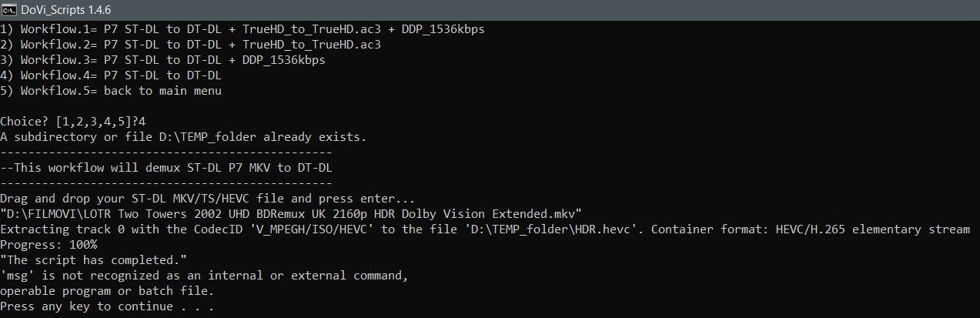Click the Workflow.4 P7 ST-DL to DT-DL line

click(111, 75)
